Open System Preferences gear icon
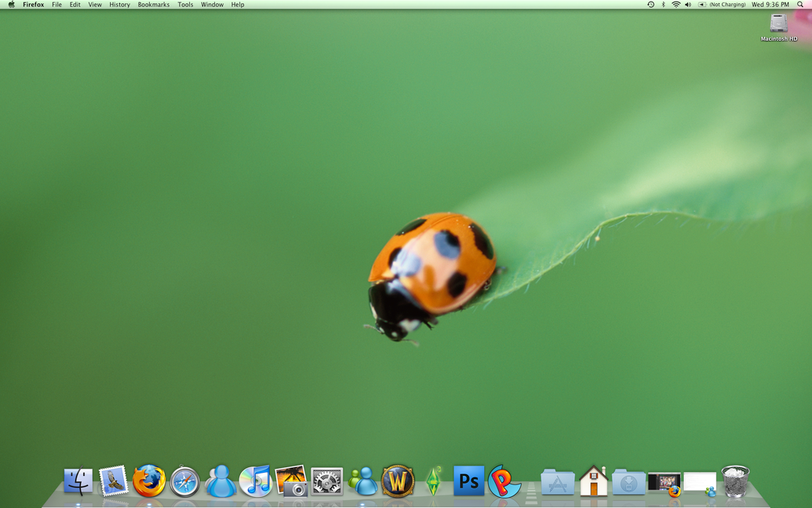The width and height of the screenshot is (812, 508). (326, 481)
